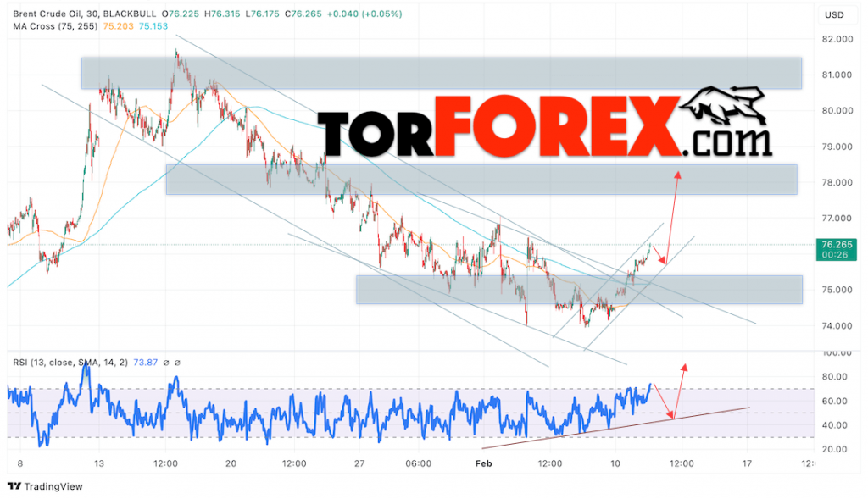Click the first ø icon in RSI legend
The image size is (868, 499).
click(164, 363)
